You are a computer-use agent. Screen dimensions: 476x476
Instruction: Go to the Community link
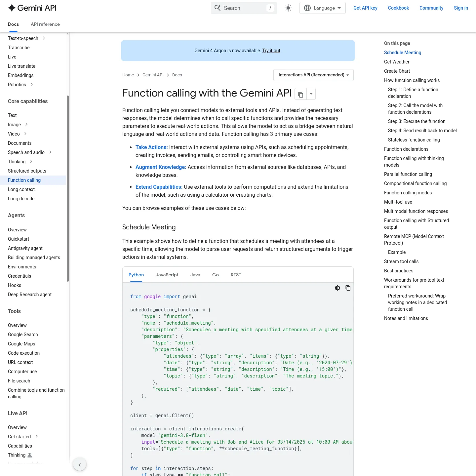point(431,8)
